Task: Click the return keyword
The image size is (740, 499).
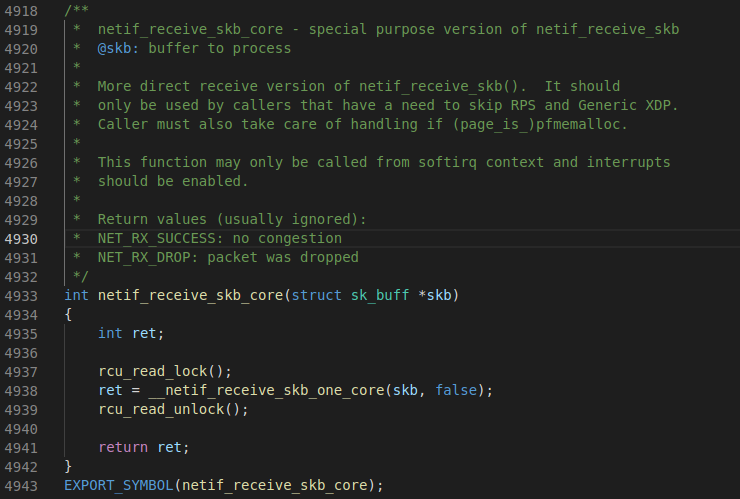Action: click(123, 447)
